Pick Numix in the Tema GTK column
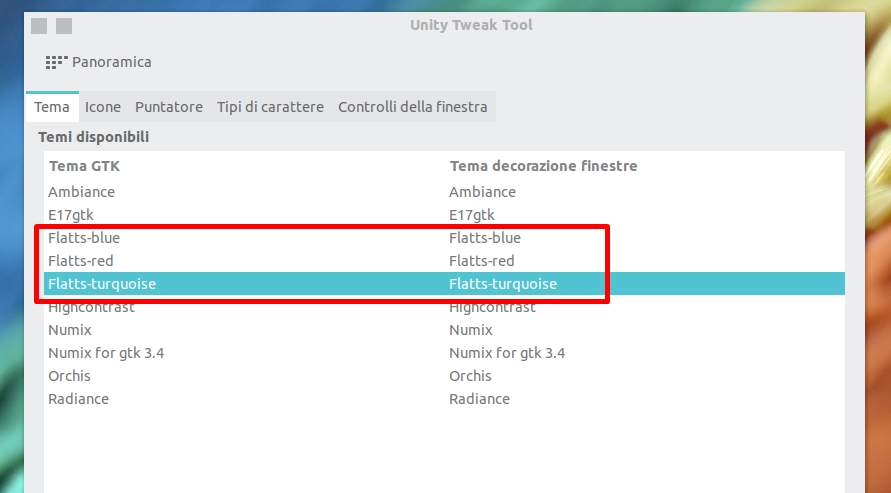Image resolution: width=891 pixels, height=493 pixels. (70, 330)
